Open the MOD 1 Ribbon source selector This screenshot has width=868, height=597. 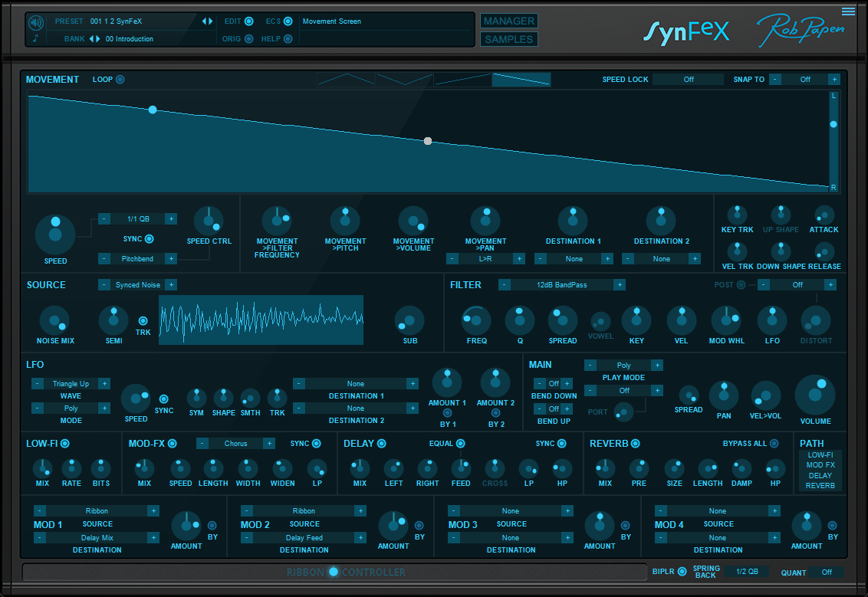97,510
